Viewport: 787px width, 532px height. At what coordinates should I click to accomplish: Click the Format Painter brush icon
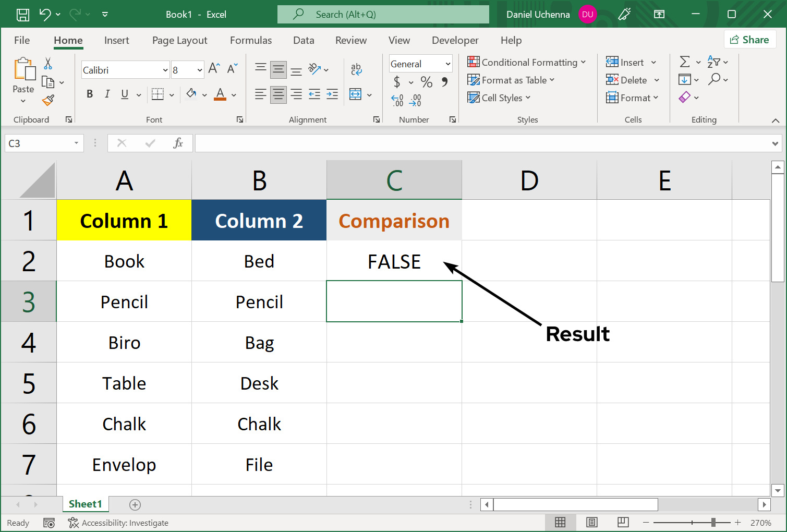click(48, 100)
